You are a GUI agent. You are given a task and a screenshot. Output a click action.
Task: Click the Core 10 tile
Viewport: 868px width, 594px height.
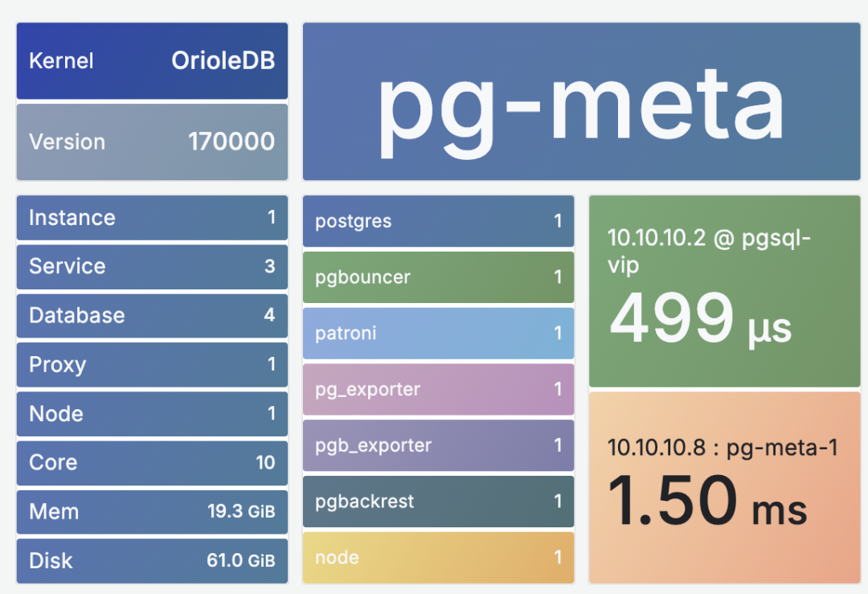152,463
